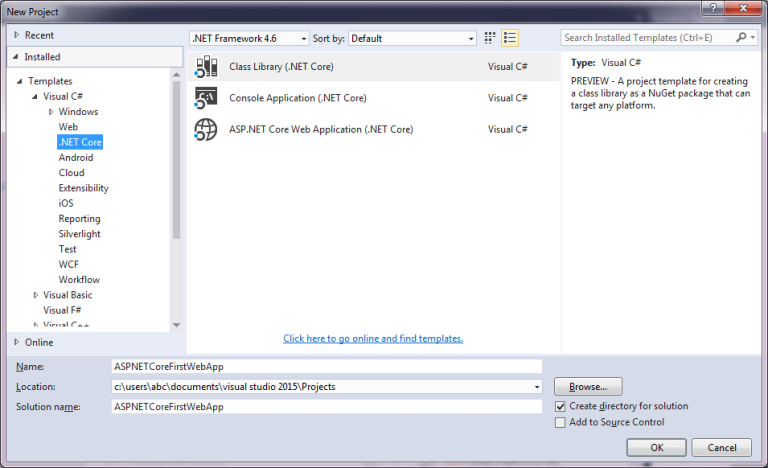Toggle Create directory for solution checkbox

point(560,406)
